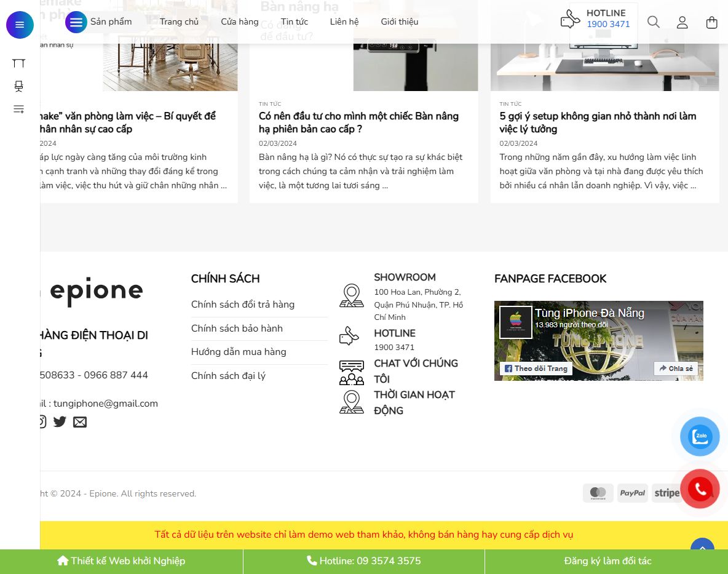The width and height of the screenshot is (728, 574).
Task: Click the Đăng ký làm đối tác button
Action: [607, 560]
